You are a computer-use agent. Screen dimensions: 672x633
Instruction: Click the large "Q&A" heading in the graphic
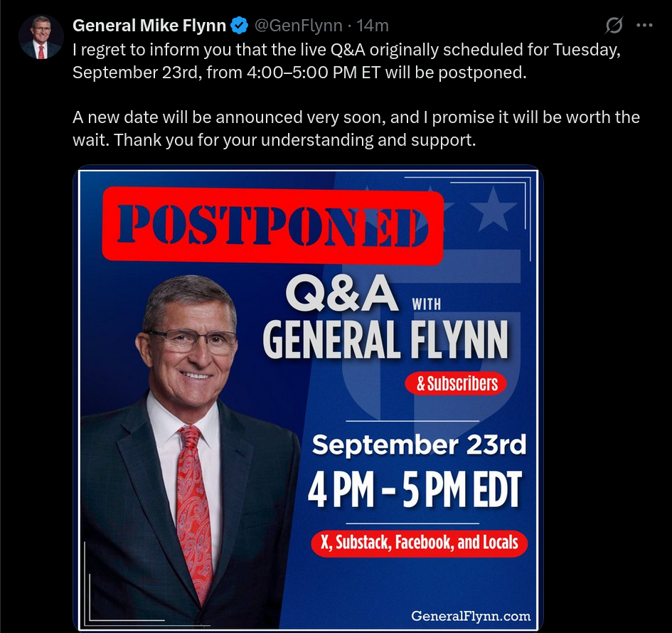(x=341, y=292)
